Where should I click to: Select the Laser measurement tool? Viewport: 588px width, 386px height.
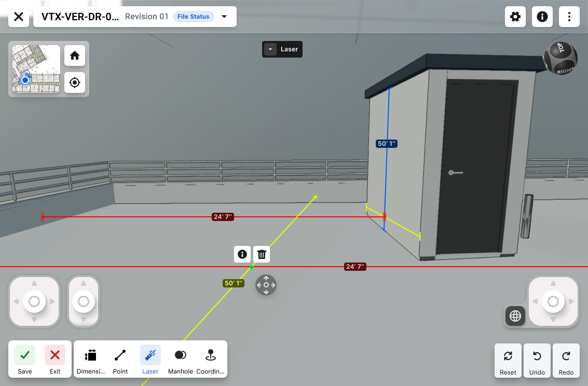point(151,360)
